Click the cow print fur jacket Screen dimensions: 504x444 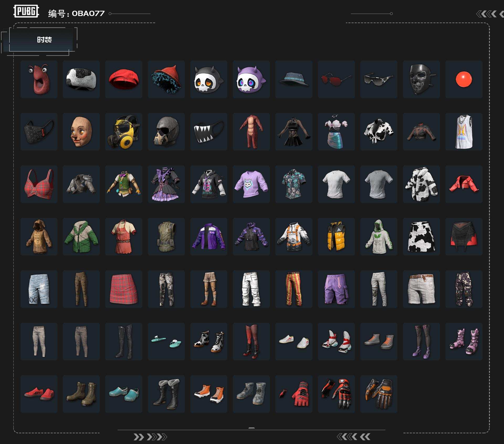pos(421,184)
